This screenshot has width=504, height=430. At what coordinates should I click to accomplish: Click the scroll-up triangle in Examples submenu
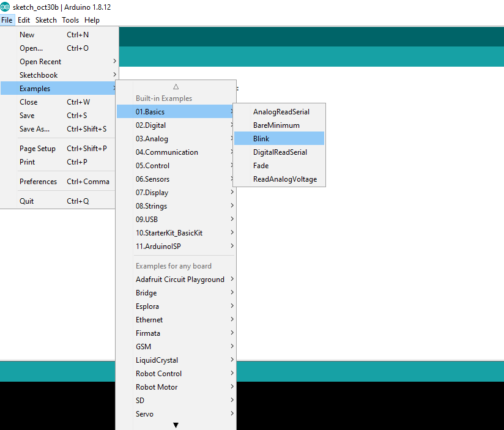point(176,86)
